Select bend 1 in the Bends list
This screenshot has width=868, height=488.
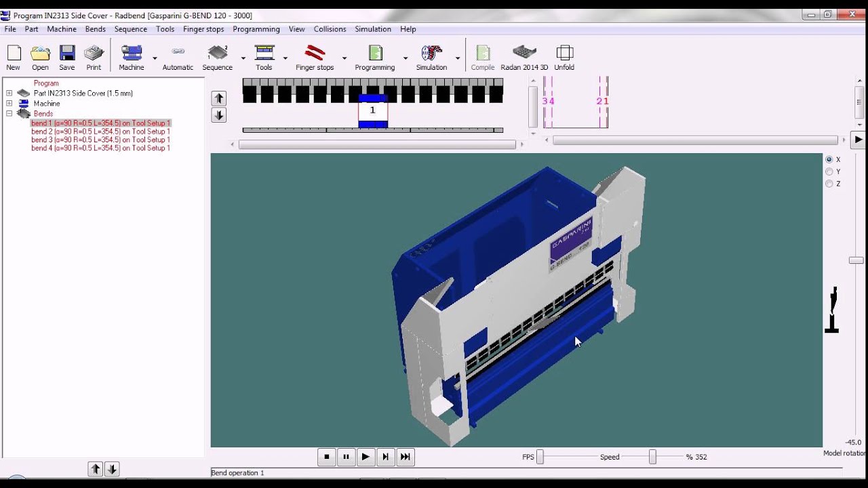click(x=100, y=123)
